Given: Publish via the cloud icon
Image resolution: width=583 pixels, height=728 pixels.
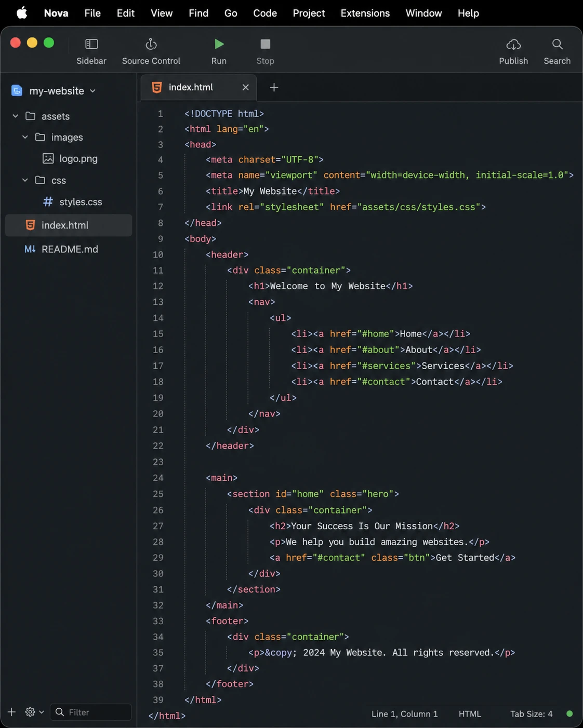Looking at the screenshot, I should [x=513, y=45].
